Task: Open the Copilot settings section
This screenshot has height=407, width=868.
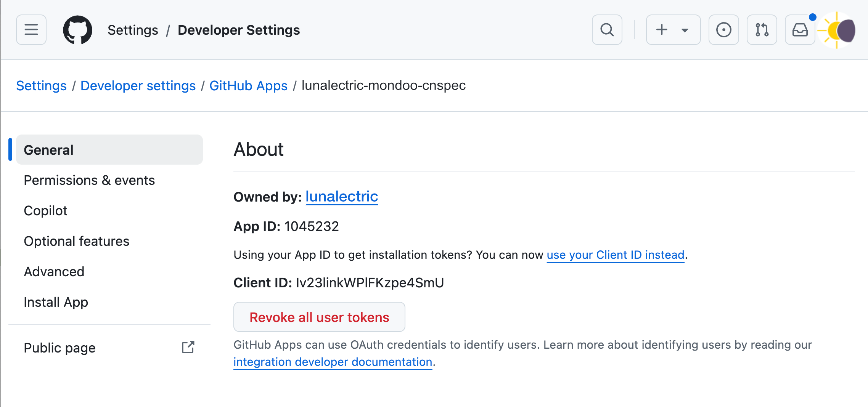Action: (x=45, y=210)
